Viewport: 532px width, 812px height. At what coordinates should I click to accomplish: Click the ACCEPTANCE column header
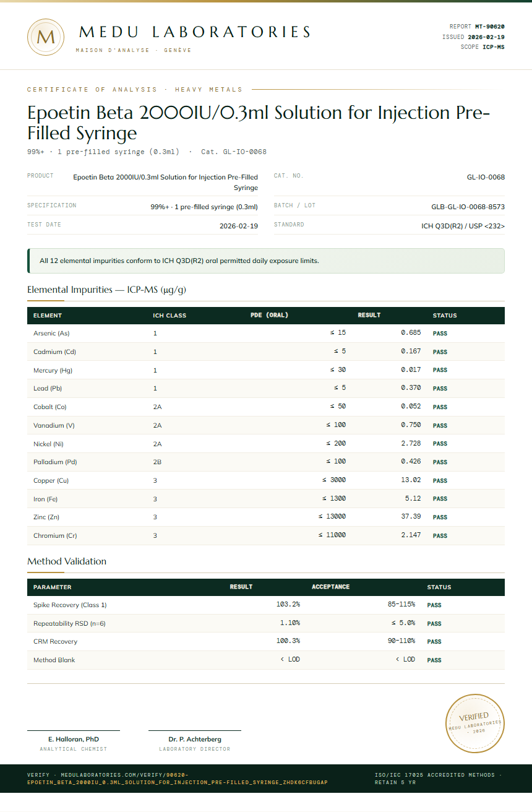coord(330,587)
